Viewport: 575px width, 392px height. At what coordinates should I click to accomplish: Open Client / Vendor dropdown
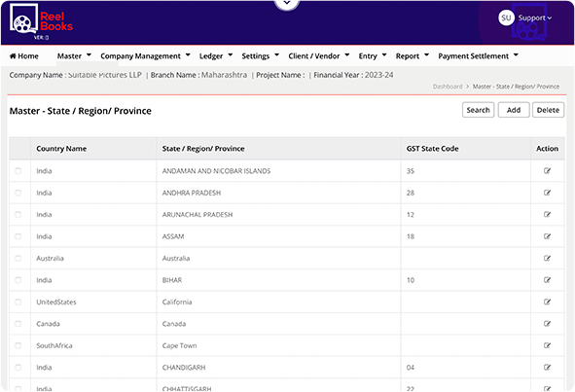[x=319, y=56]
